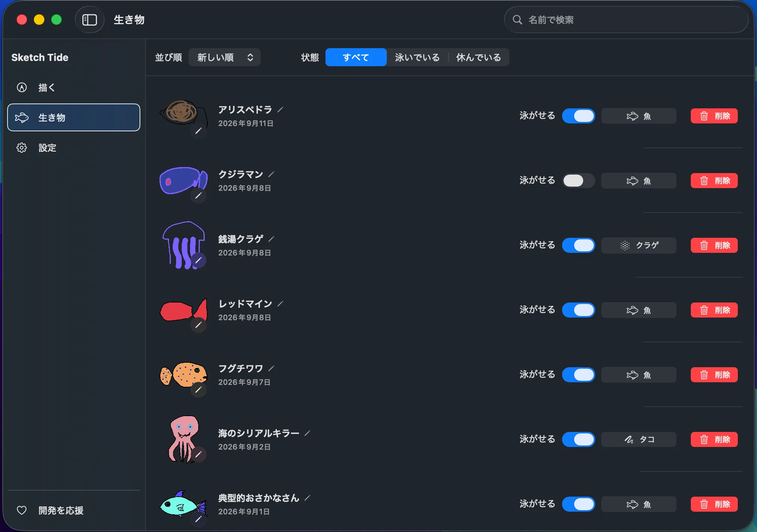Edit drawing of 海のシリアルキラー thumbnail pencil
The image size is (757, 532).
(x=198, y=454)
